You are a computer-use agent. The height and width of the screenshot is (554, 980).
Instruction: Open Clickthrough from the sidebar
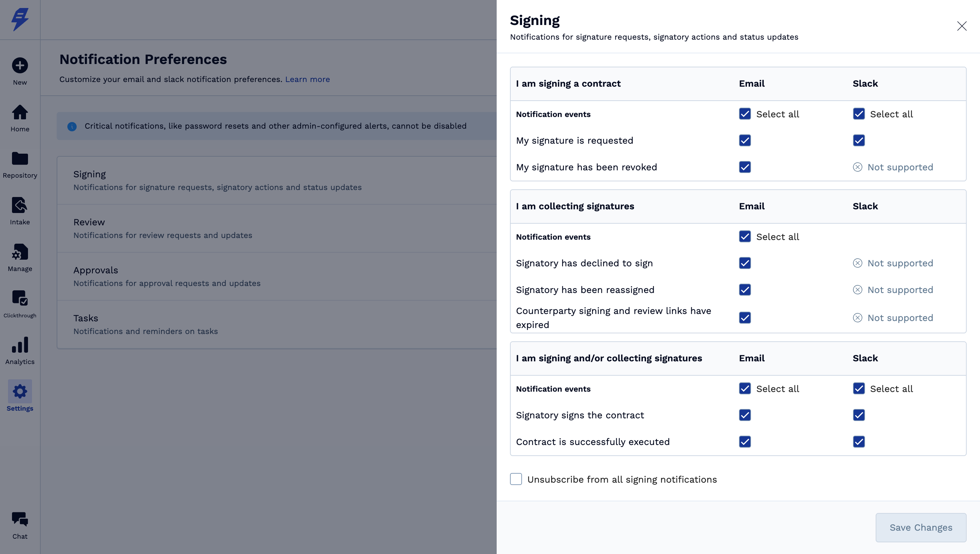point(20,299)
